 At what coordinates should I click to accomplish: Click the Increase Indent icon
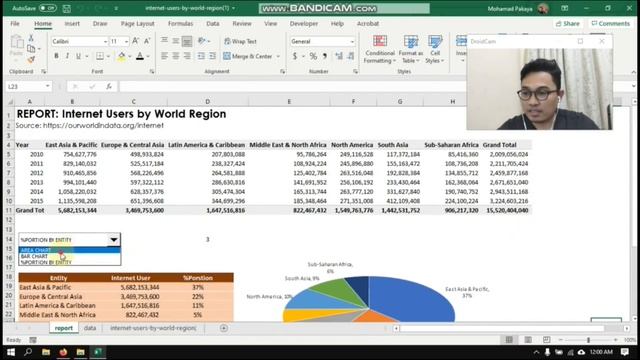point(212,56)
